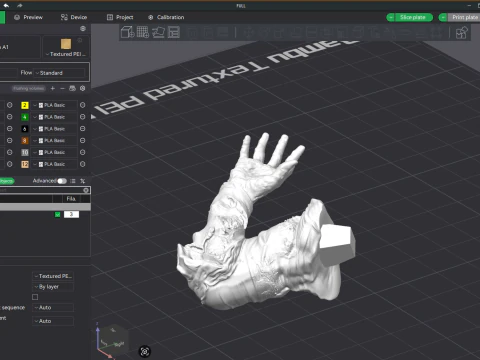Image resolution: width=480 pixels, height=360 pixels.
Task: Click the filament number field in object row
Action: point(71,214)
